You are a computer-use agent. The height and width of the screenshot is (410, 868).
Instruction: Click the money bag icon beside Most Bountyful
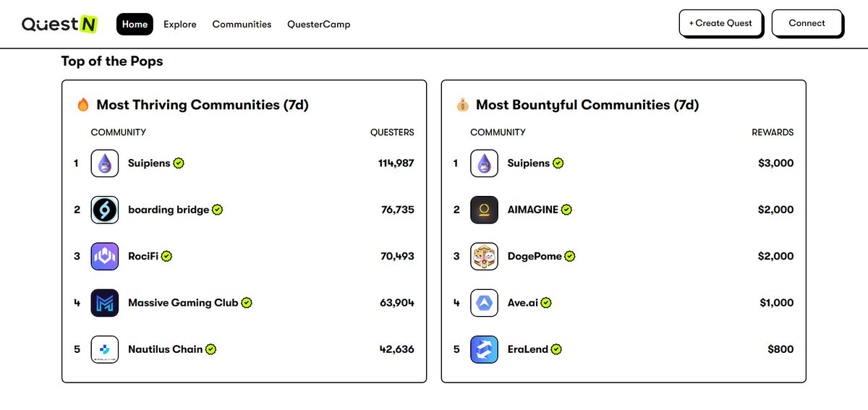[x=462, y=106]
